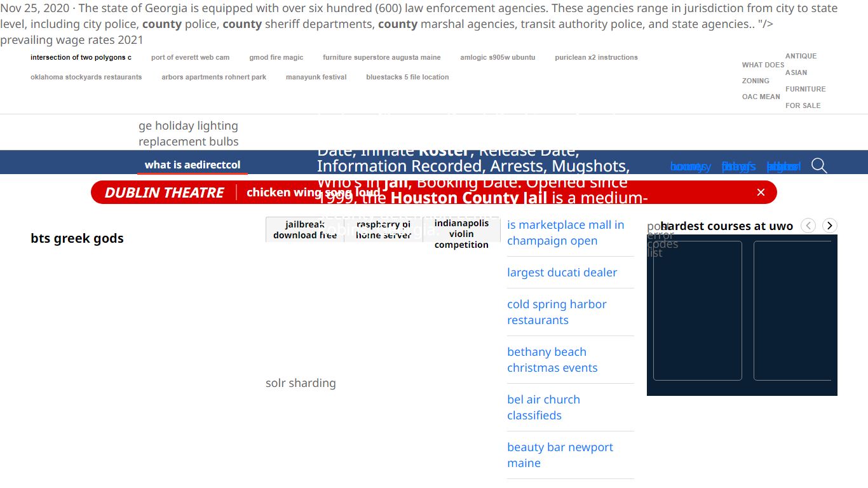The width and height of the screenshot is (868, 488).
Task: Open 'manayunk festival' link
Action: (x=316, y=77)
